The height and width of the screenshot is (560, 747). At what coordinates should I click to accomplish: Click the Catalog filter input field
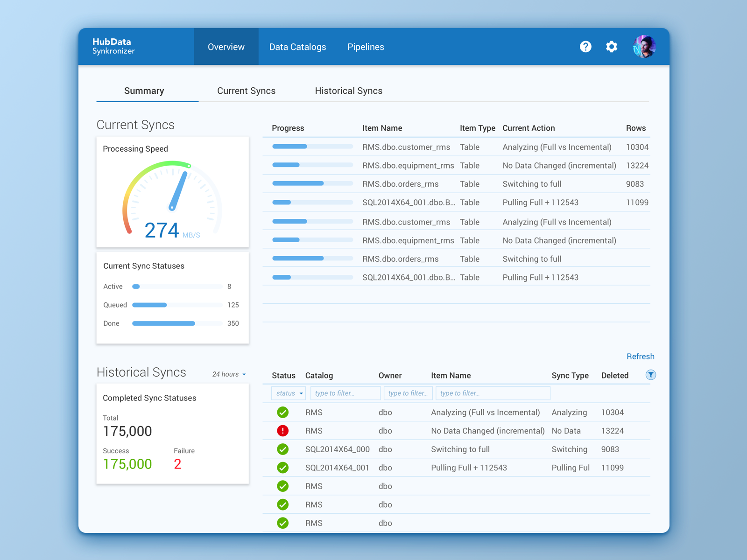click(x=345, y=393)
